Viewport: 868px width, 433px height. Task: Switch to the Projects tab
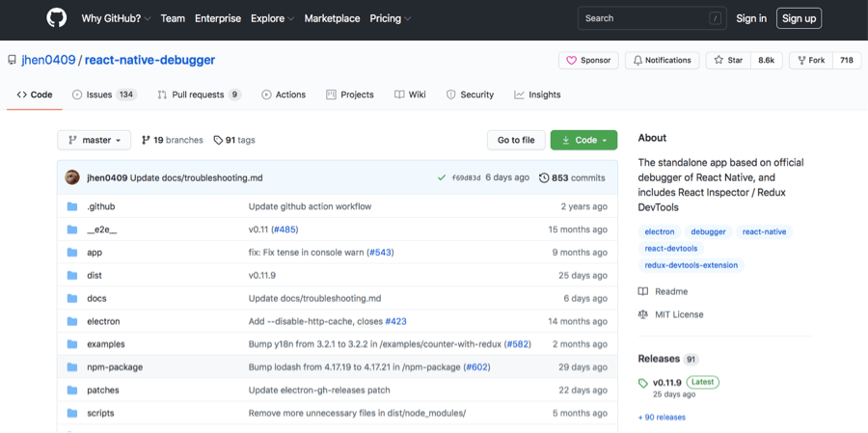click(350, 95)
